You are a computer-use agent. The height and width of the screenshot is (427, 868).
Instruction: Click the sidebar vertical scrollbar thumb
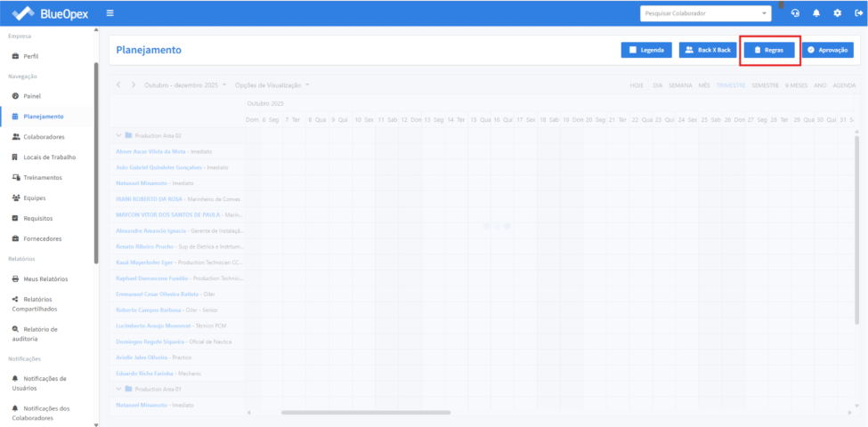pos(96,163)
